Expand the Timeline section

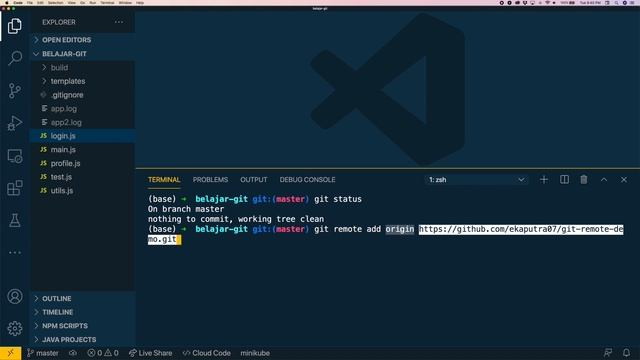point(83,312)
